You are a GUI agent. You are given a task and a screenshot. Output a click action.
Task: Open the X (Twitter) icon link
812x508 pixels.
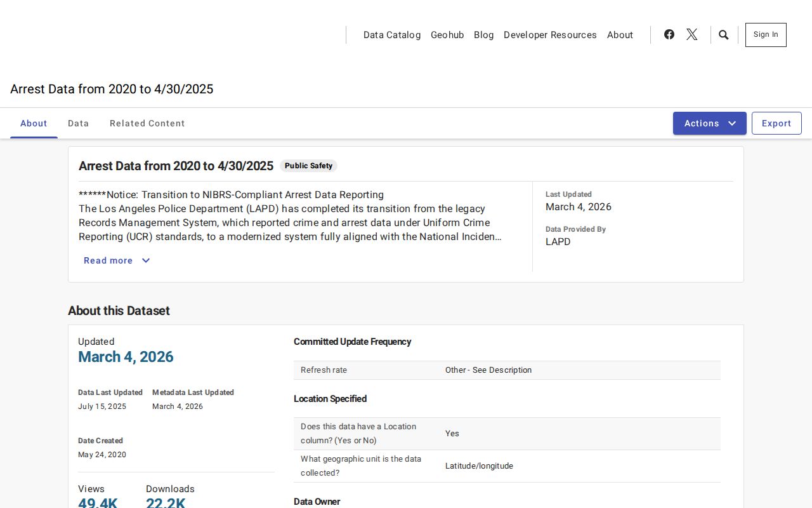click(x=692, y=34)
